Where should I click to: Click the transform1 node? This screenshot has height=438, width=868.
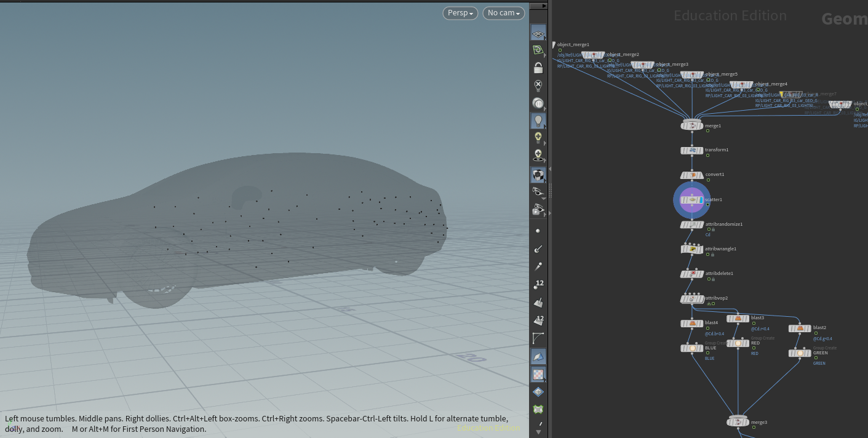tap(692, 150)
